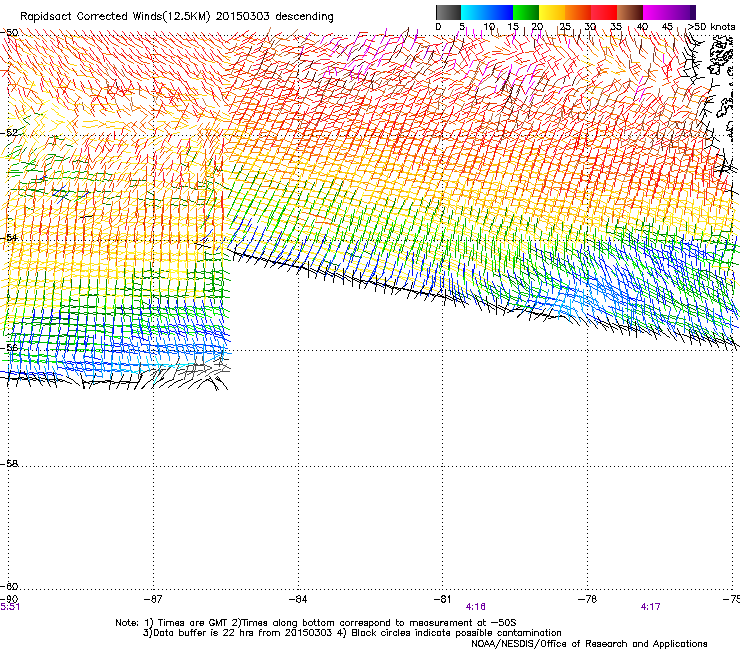Click the -87 longitude axis label
This screenshot has height=650, width=740.
pyautogui.click(x=153, y=599)
